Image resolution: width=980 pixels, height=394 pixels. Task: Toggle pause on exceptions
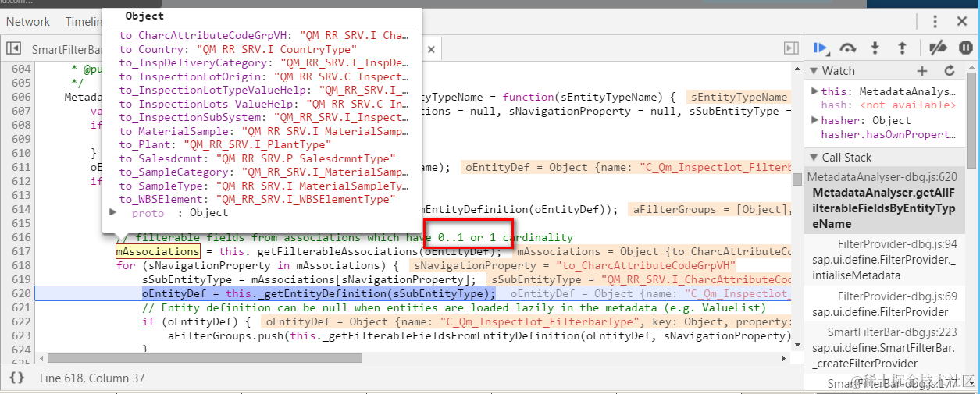[965, 48]
